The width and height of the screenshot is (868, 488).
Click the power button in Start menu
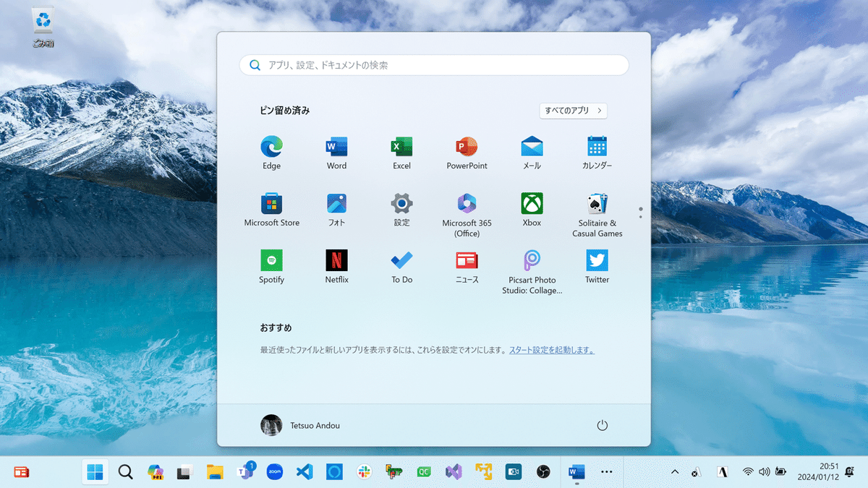pos(602,426)
